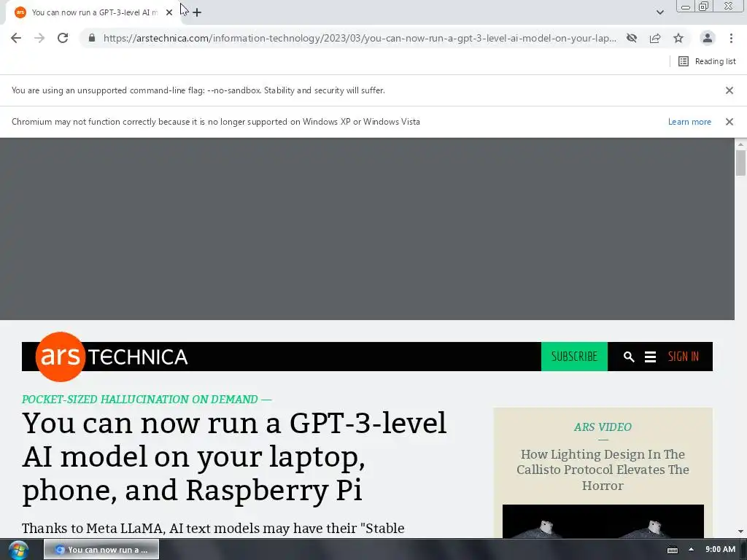Open the Reading list panel
747x560 pixels.
point(707,61)
